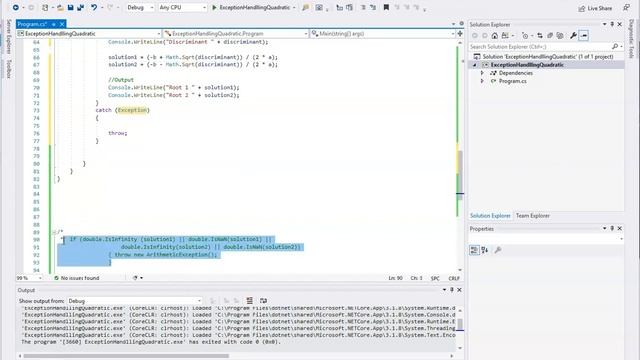Click Alphabetical sort icon in Properties

(484, 250)
